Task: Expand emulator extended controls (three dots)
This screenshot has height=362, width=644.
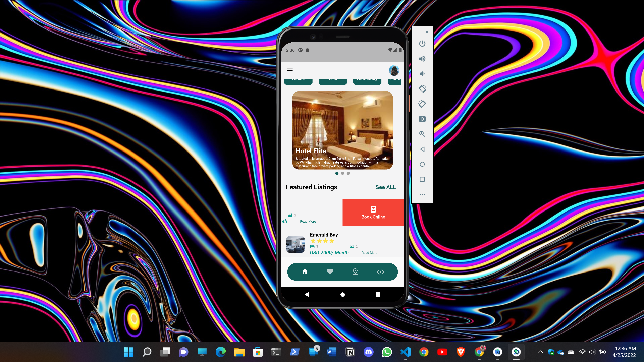Action: [x=422, y=194]
